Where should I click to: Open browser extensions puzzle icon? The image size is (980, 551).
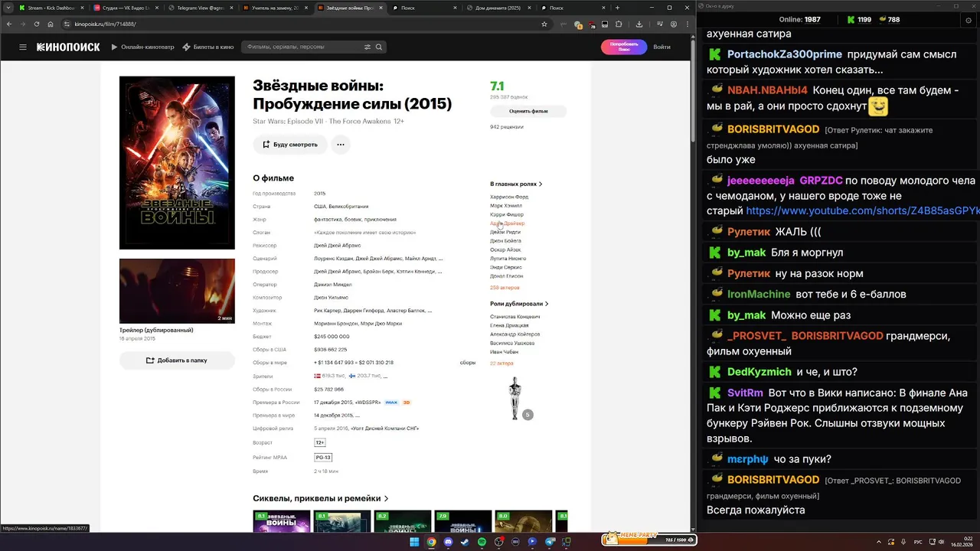(619, 24)
